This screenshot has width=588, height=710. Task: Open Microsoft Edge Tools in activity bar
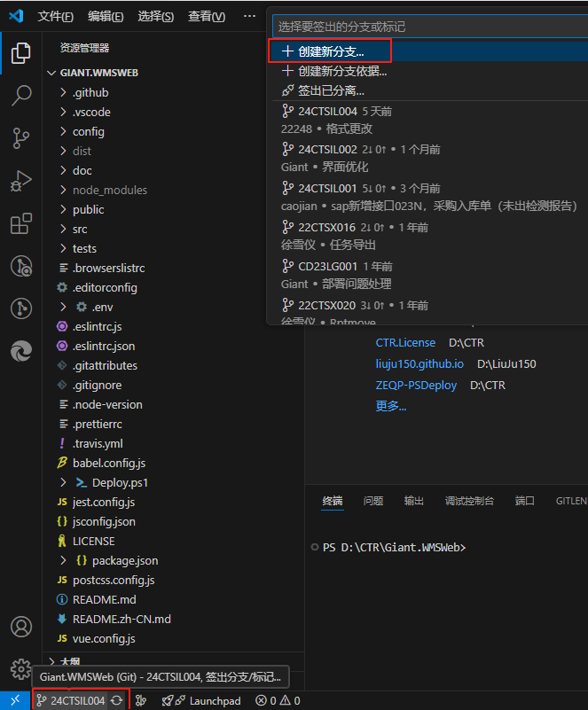pos(20,351)
